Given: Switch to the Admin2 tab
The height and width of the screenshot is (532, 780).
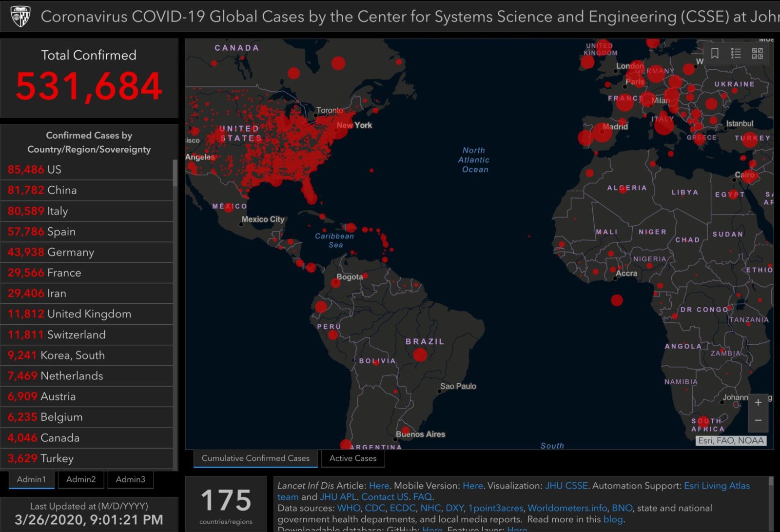Looking at the screenshot, I should (x=81, y=479).
